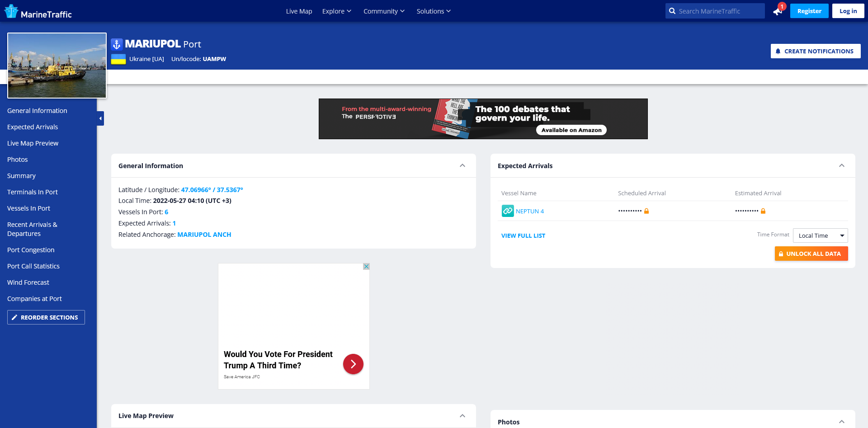This screenshot has width=868, height=428.
Task: Jump to Live Map Preview in sidebar
Action: point(33,143)
